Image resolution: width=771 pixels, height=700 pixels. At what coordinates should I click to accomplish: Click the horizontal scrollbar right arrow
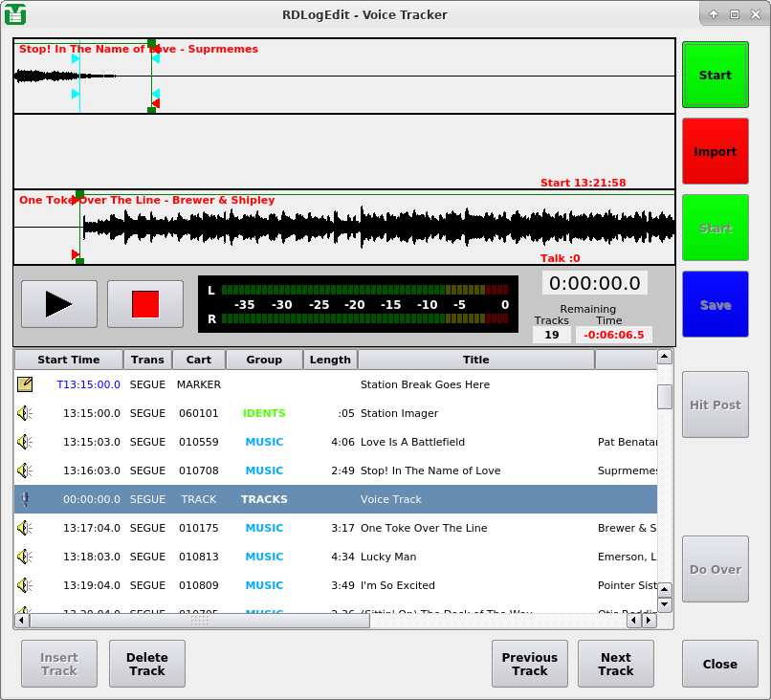pyautogui.click(x=649, y=621)
